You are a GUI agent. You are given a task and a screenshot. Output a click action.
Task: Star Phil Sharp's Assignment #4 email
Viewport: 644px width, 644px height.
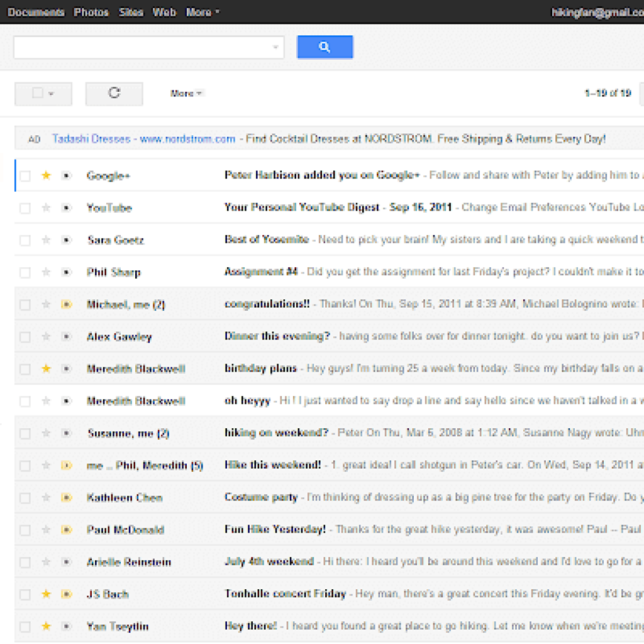[x=45, y=272]
